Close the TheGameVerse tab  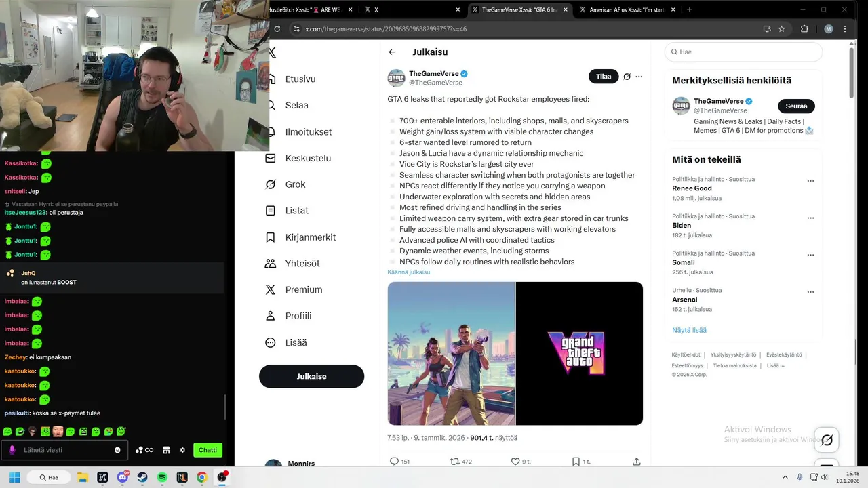566,9
